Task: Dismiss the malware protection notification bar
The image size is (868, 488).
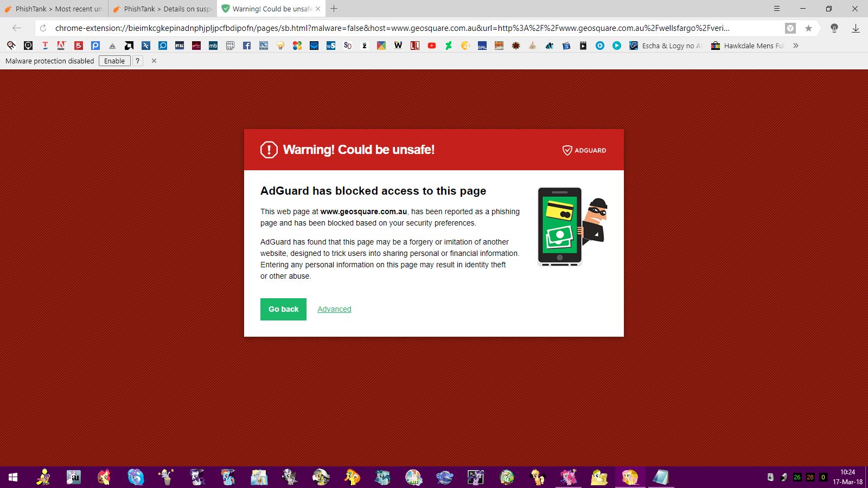Action: (154, 61)
